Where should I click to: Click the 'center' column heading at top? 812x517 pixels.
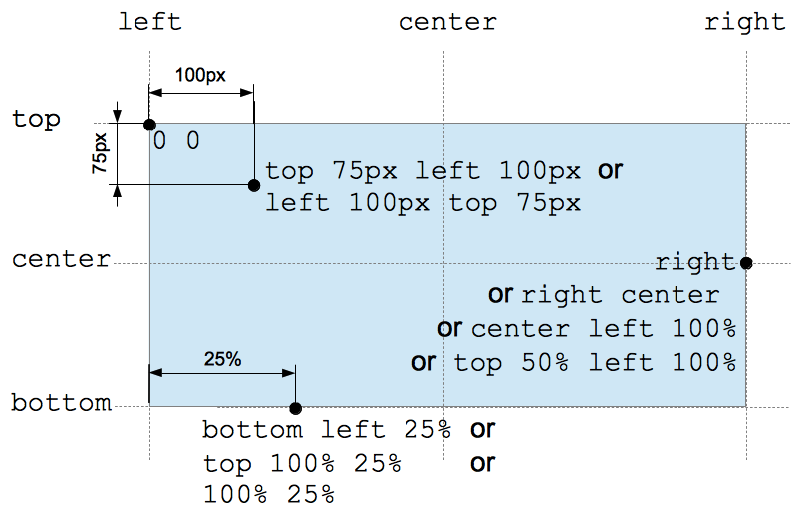447,22
